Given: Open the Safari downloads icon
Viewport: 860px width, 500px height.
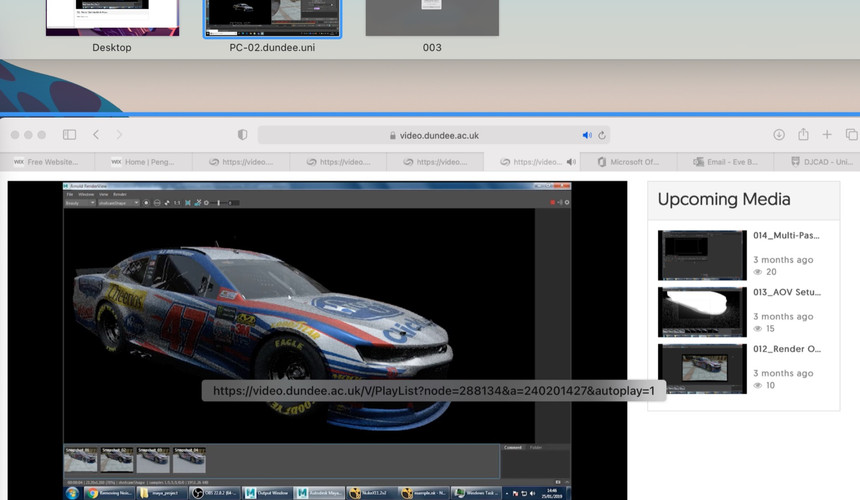Looking at the screenshot, I should tap(778, 135).
